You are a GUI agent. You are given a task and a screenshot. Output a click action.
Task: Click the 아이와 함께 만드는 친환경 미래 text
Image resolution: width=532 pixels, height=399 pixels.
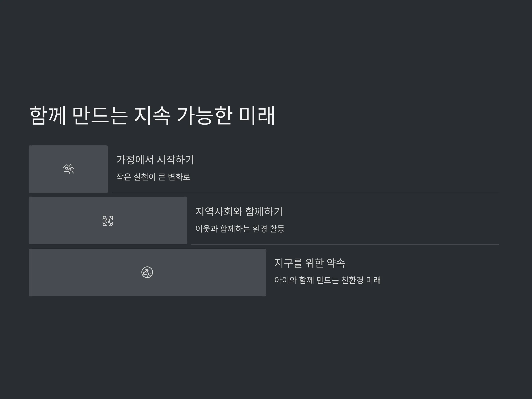click(x=327, y=280)
